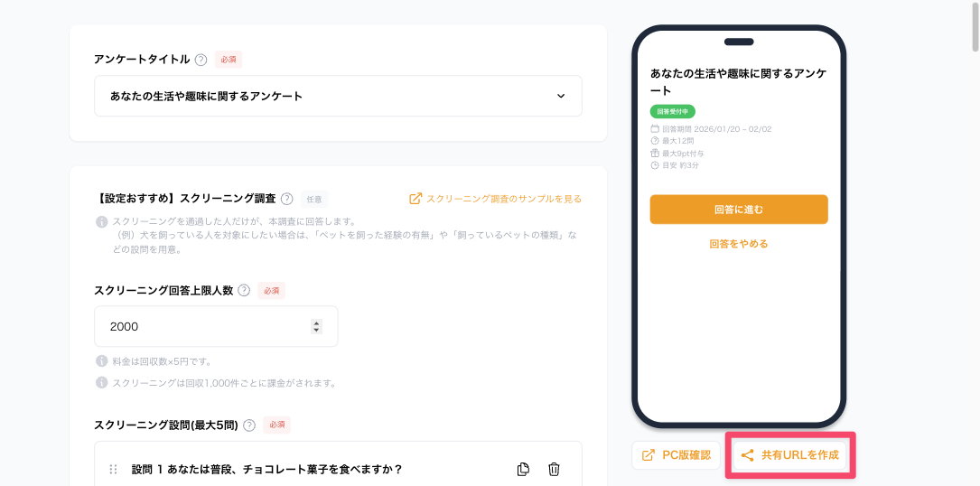
Task: Click 設問 1 あなたは普段、チョコレート菓子 text
Action: pos(266,469)
